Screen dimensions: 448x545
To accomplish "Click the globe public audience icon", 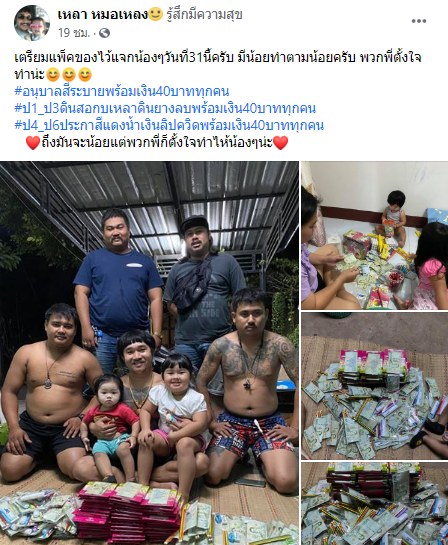I will [104, 33].
